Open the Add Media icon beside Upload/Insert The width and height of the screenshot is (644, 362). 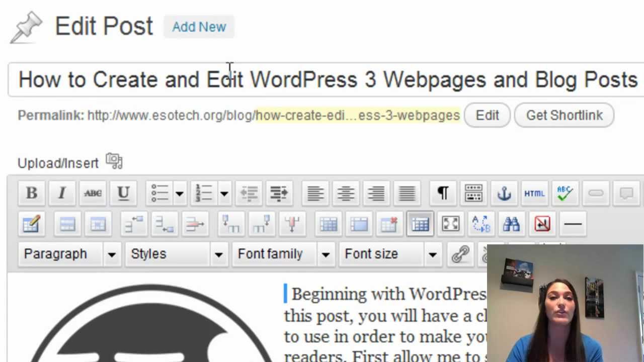click(114, 162)
